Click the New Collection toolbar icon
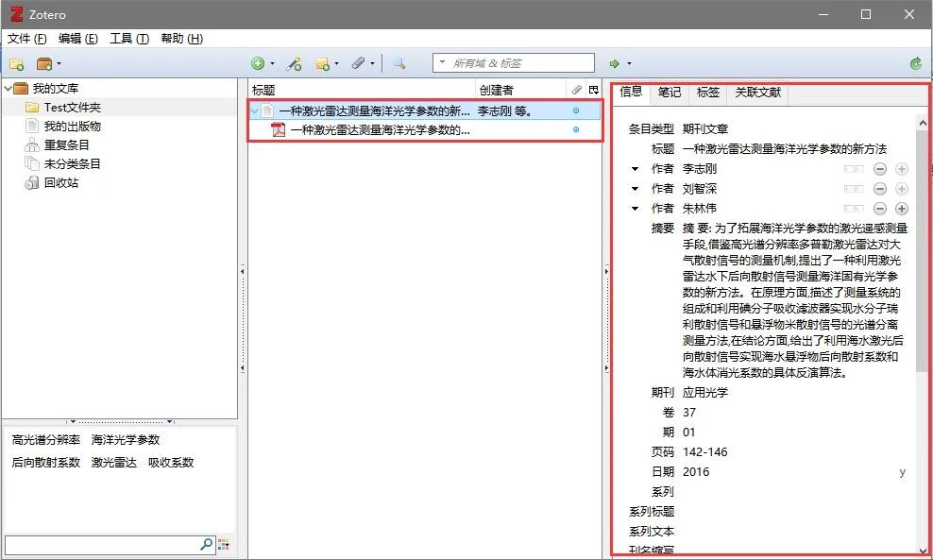Viewport: 933px width, 560px height. 17,63
